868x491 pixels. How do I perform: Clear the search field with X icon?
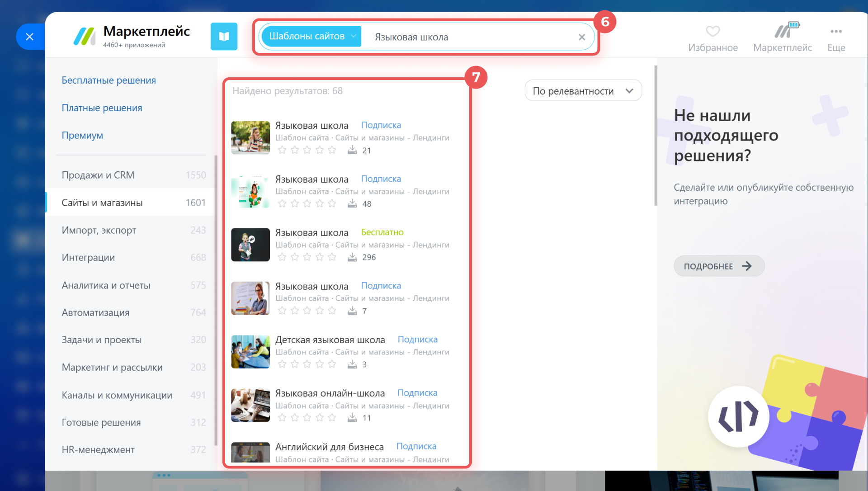tap(582, 37)
